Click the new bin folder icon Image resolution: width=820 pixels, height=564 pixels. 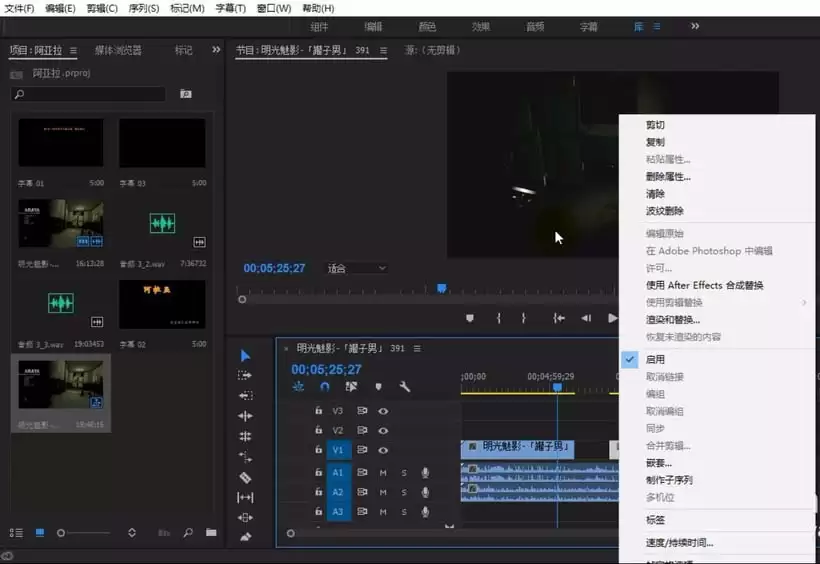211,533
